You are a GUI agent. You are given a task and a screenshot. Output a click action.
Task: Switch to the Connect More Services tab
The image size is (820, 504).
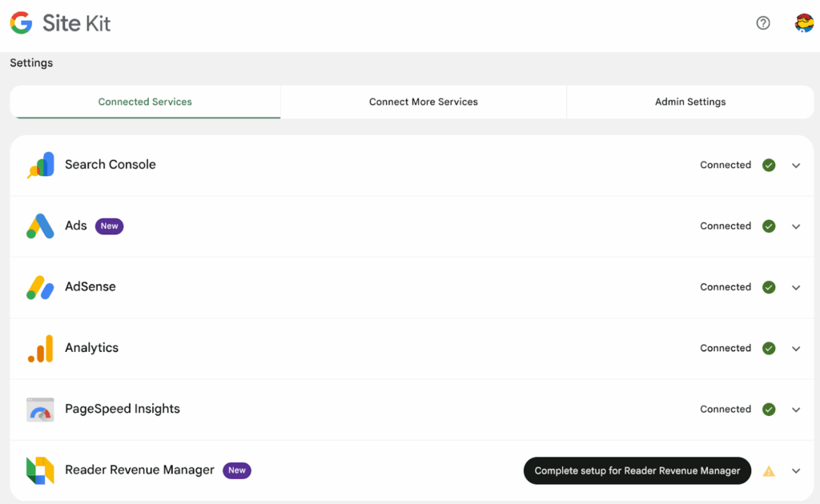click(423, 102)
